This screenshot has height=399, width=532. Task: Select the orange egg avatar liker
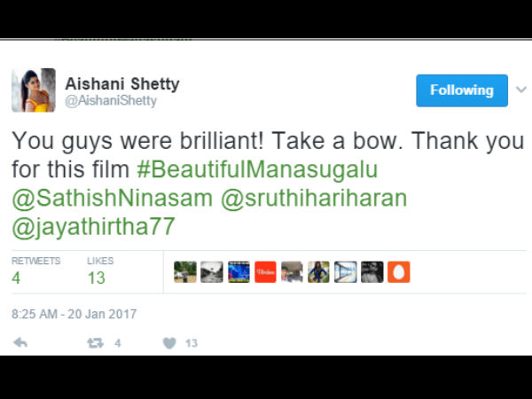(x=399, y=272)
